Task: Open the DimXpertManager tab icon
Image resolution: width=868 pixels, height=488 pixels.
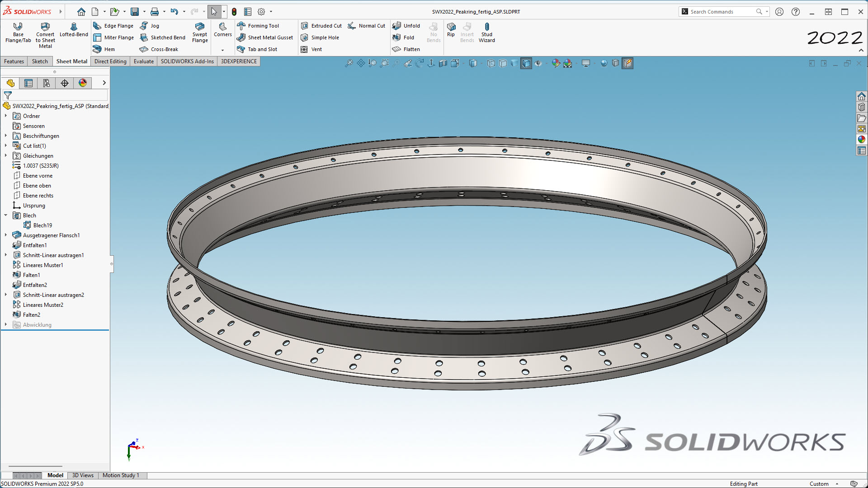Action: [x=65, y=83]
